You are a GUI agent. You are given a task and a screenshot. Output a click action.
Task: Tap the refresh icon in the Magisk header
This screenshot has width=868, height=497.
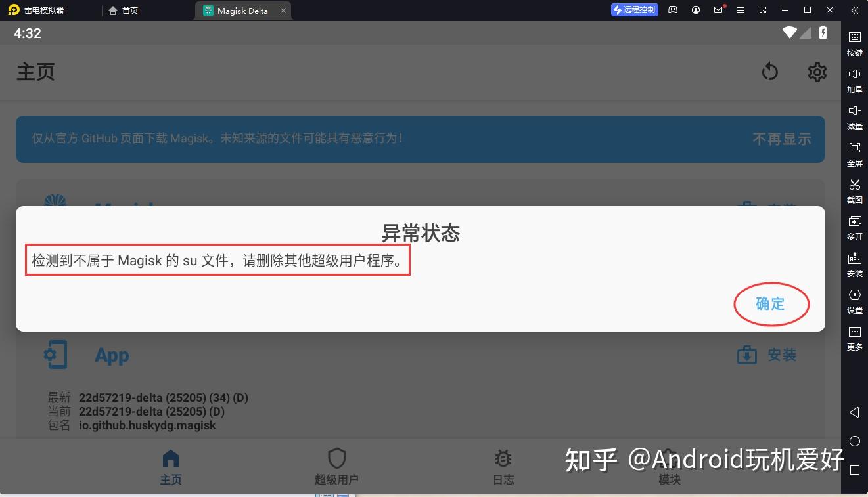click(x=770, y=72)
